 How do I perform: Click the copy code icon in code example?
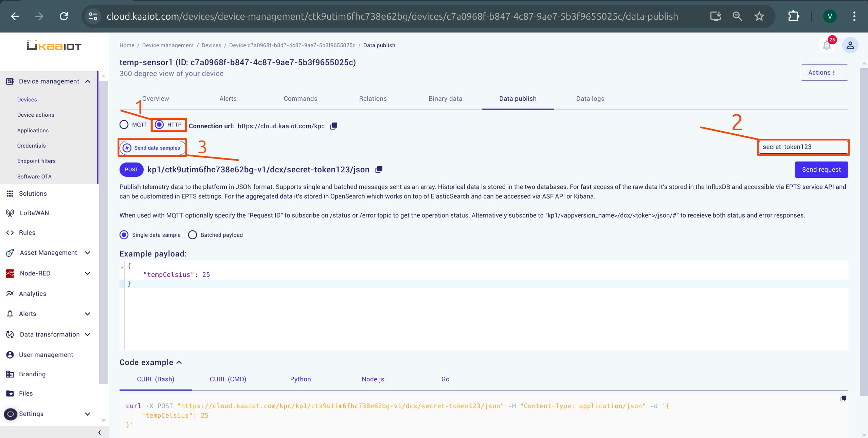click(843, 398)
